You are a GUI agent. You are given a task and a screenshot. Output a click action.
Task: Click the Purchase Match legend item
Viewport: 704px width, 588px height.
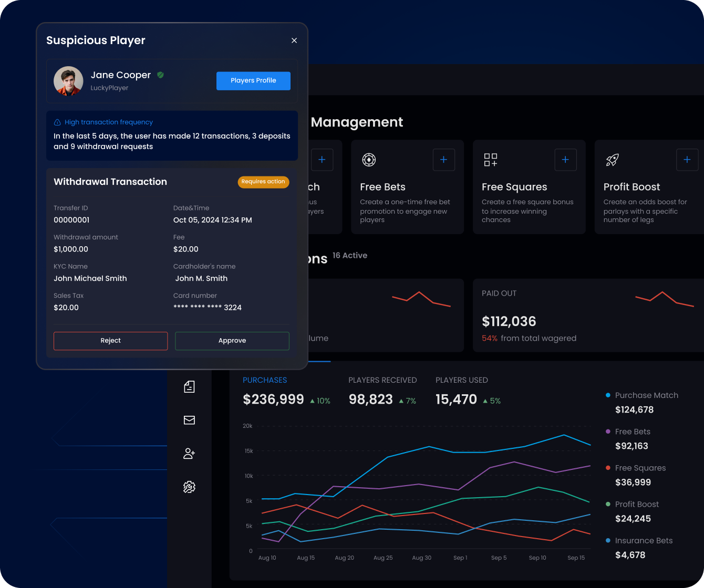pos(646,395)
